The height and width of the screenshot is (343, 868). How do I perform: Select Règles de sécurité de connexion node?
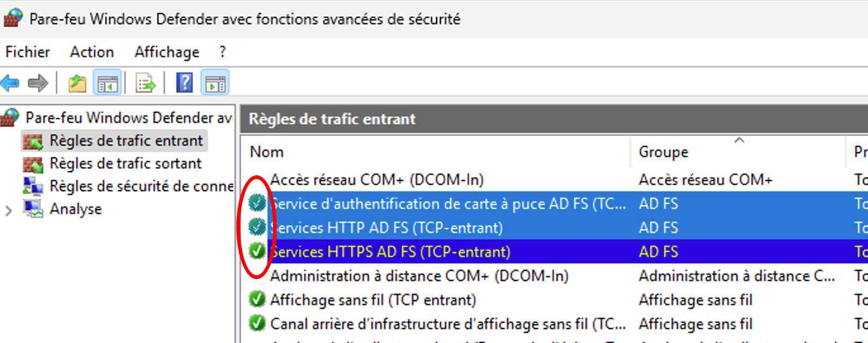pos(141,186)
